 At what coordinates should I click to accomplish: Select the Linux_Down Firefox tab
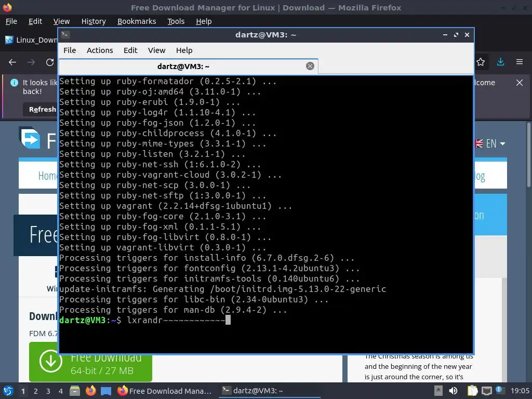(31, 40)
